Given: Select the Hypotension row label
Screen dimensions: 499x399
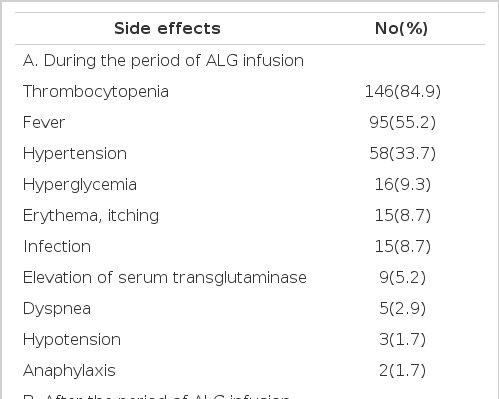Looking at the screenshot, I should click(x=72, y=340).
